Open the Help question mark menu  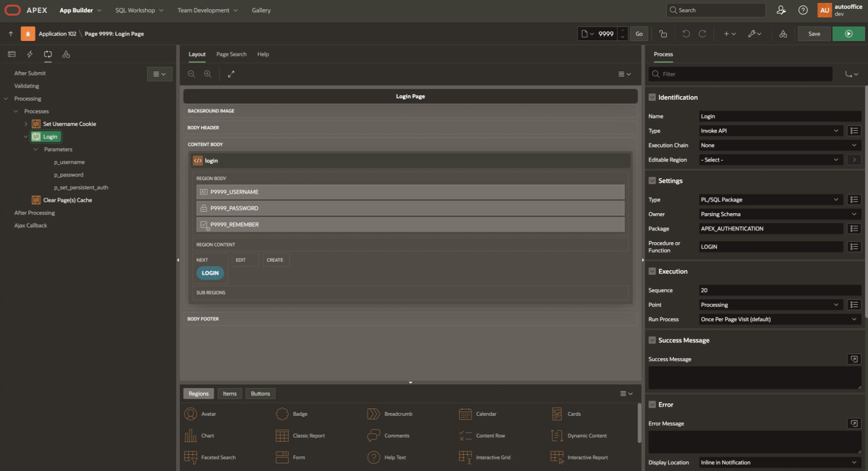coord(803,10)
